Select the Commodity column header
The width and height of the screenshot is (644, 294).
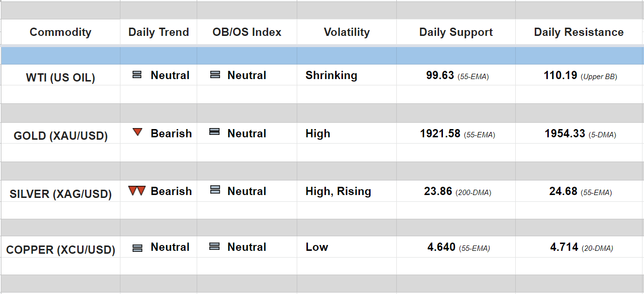point(60,32)
